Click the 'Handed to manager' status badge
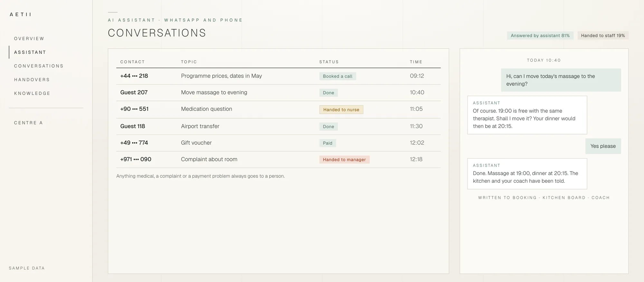This screenshot has height=282, width=644. (344, 160)
